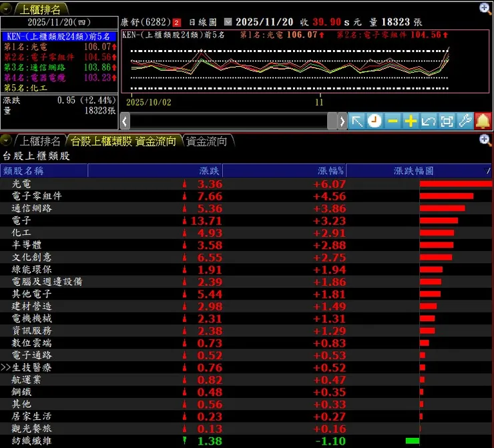This screenshot has height=448, width=494.
Task: Select the arrow cursor tool in chart toolbar
Action: coord(357,122)
